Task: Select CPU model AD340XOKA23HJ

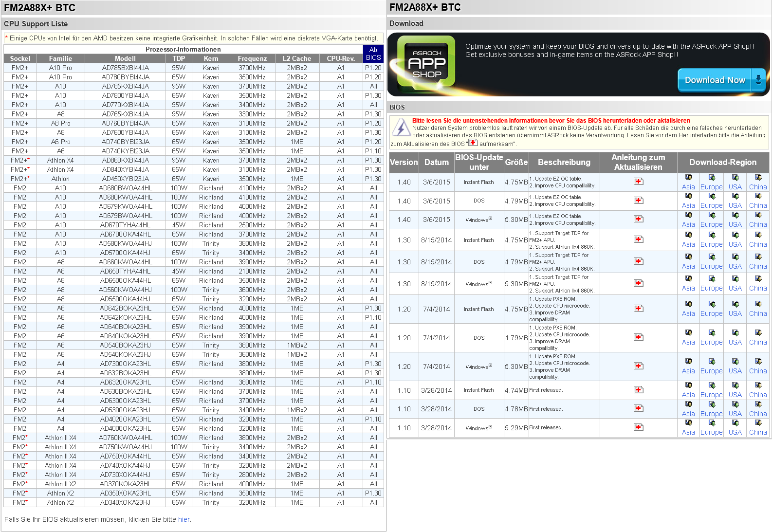Action: [126, 503]
